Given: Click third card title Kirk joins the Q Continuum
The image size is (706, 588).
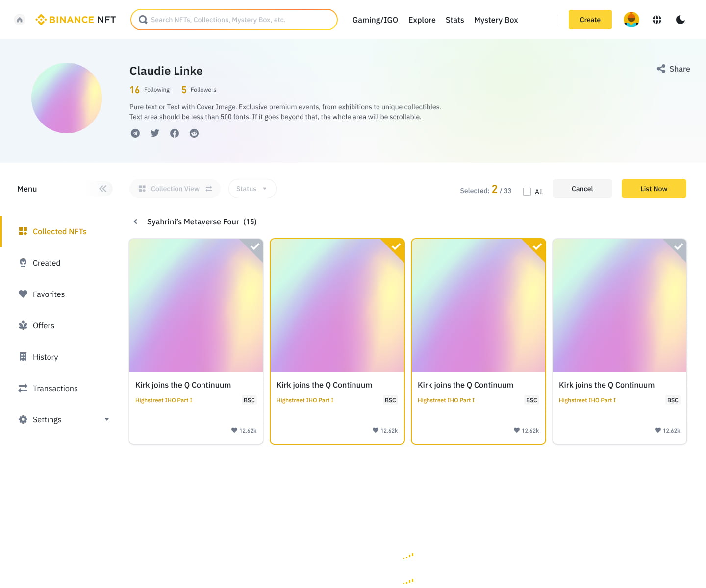Looking at the screenshot, I should click(x=465, y=385).
